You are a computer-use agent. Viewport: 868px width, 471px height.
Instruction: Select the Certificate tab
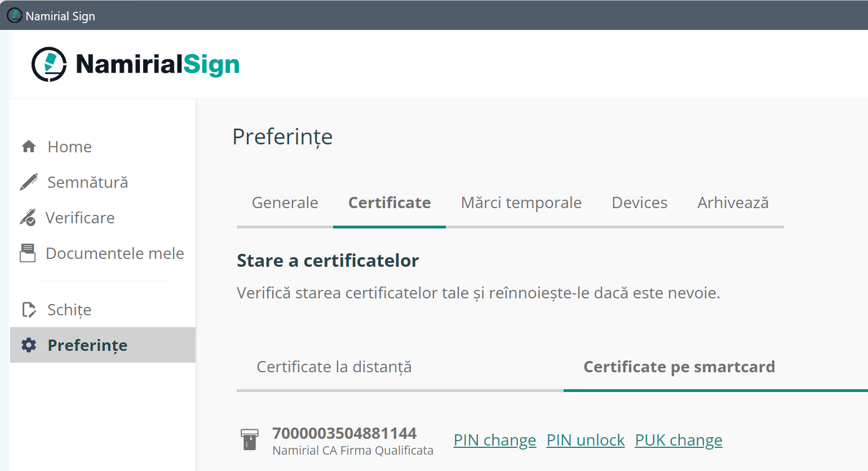point(389,203)
